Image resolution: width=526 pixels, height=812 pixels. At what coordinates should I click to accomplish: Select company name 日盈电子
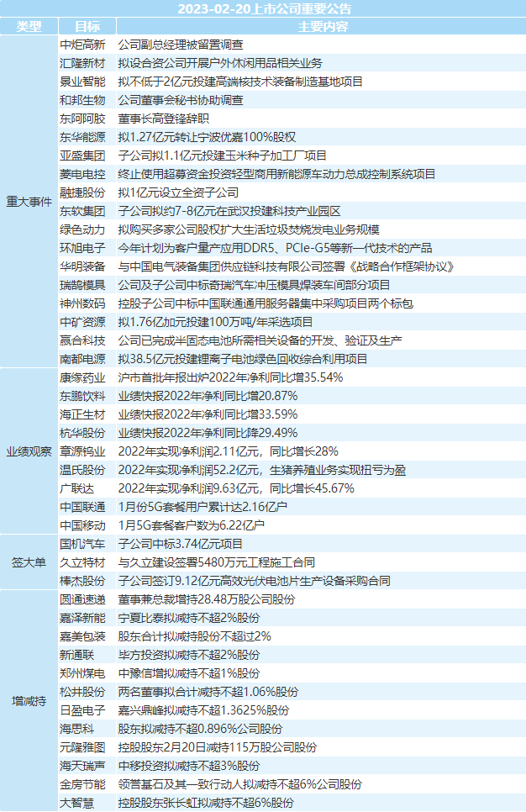click(82, 710)
